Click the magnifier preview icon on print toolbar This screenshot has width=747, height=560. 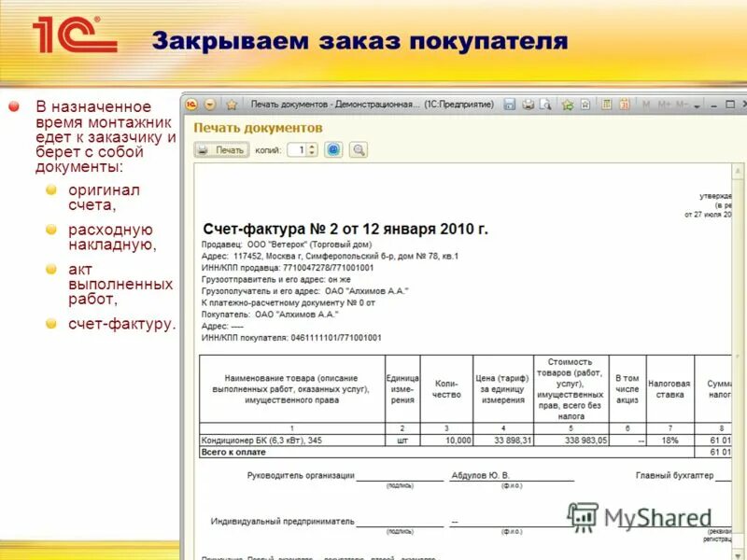pyautogui.click(x=359, y=150)
